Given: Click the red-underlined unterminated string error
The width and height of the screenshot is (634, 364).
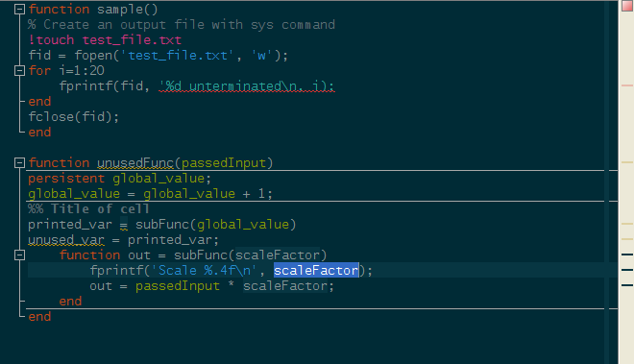Looking at the screenshot, I should tap(247, 86).
